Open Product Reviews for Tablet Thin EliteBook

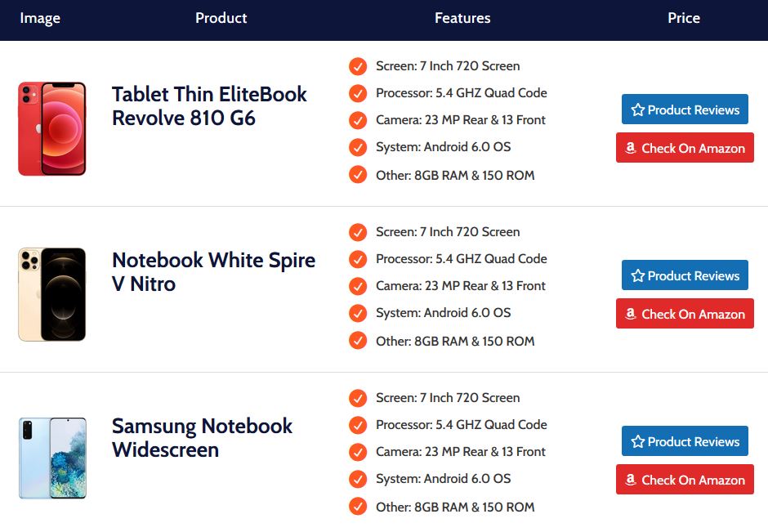tap(685, 110)
